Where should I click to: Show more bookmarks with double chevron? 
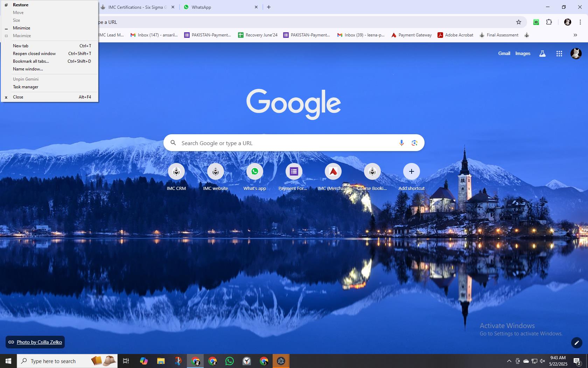click(575, 35)
